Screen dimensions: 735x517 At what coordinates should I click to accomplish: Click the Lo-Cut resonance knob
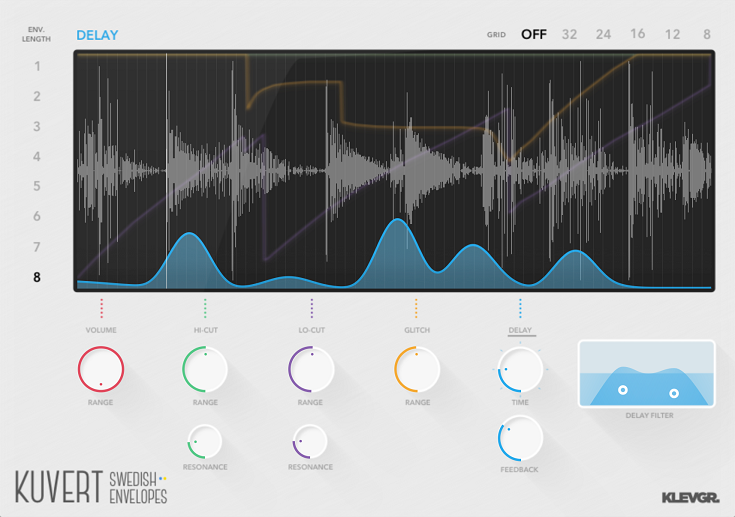[310, 441]
